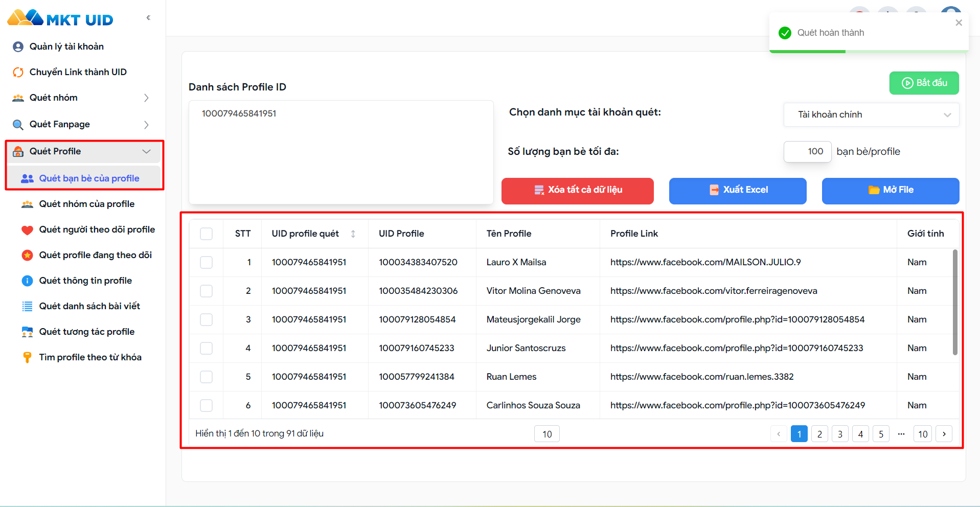
Task: Click the Quản lý tài khoản user icon
Action: (x=18, y=47)
